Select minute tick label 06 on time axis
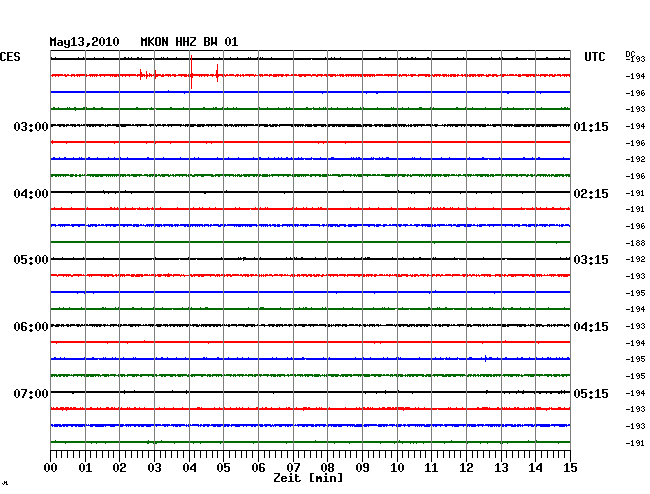Screen dimensions: 650x494 [x=258, y=467]
